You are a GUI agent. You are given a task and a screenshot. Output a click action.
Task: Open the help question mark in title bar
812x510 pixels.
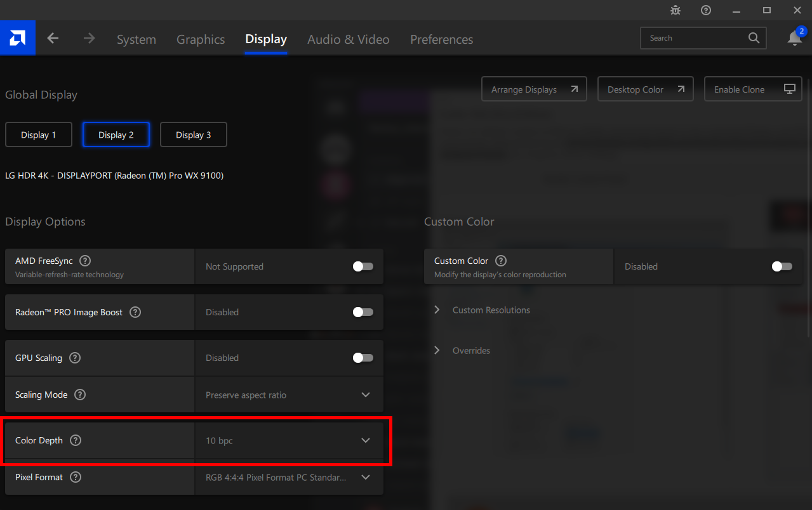point(706,10)
